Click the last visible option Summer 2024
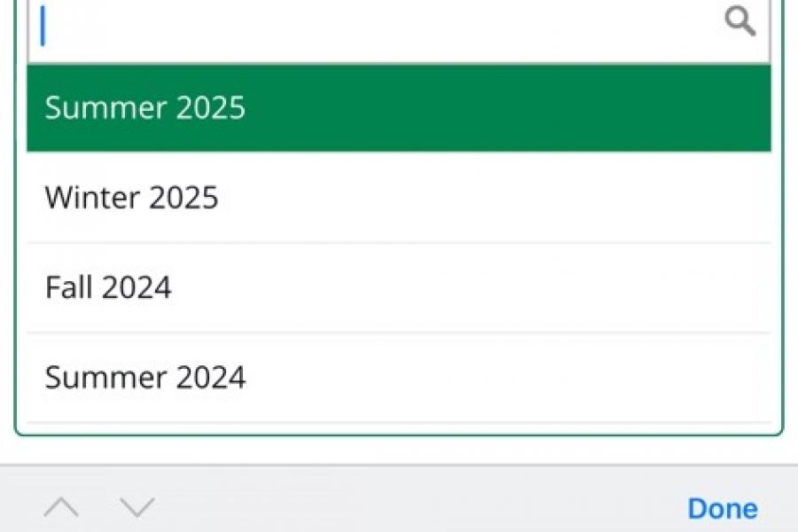Screen dimensions: 798x532 click(x=399, y=378)
